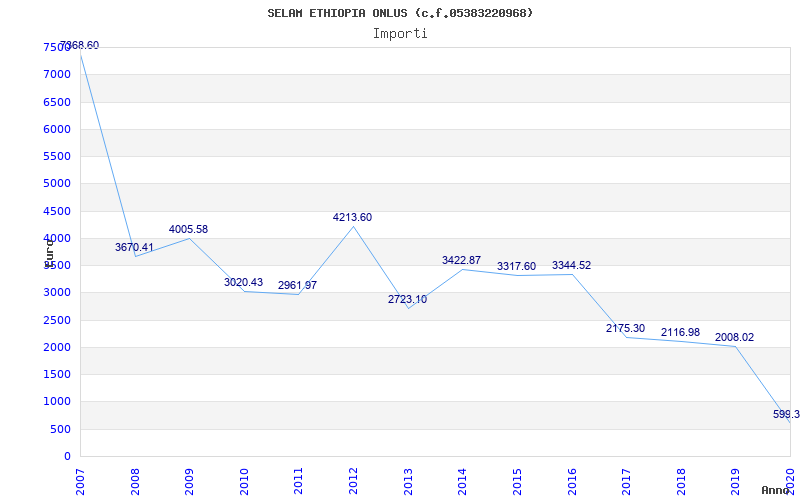
Task: Click the chart title SELAM ETHIOPIA ONLUS
Action: pos(401,13)
